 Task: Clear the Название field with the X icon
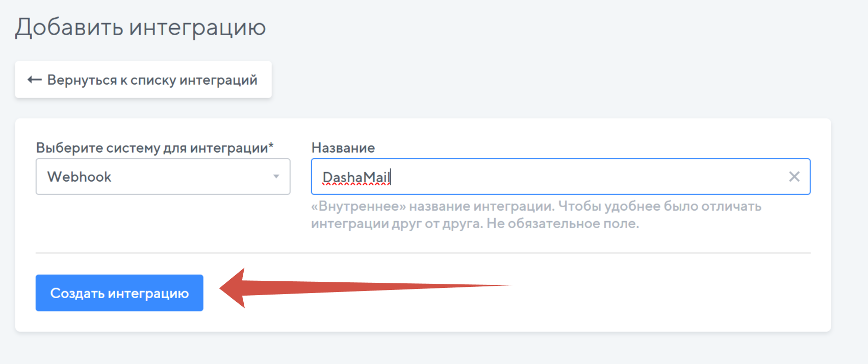coord(794,177)
